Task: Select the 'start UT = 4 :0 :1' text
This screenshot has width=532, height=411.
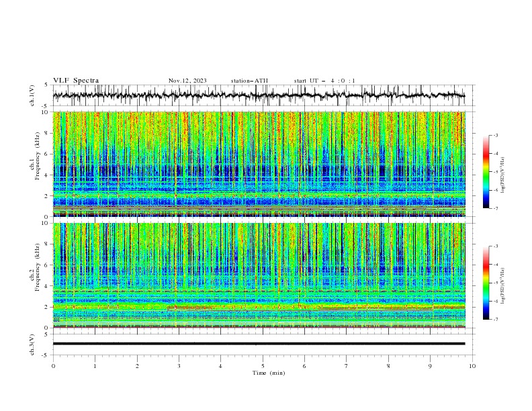Action: [x=324, y=81]
